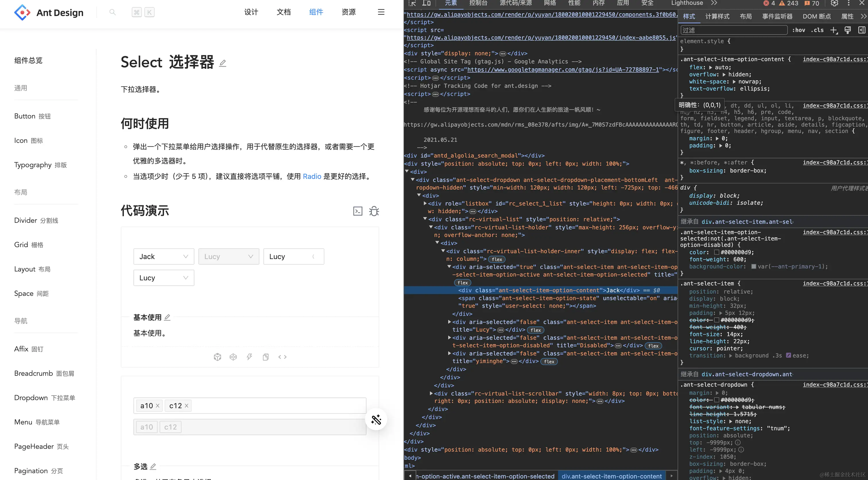Open demo in StackBlitz lightning icon
The image size is (868, 480).
(x=249, y=357)
